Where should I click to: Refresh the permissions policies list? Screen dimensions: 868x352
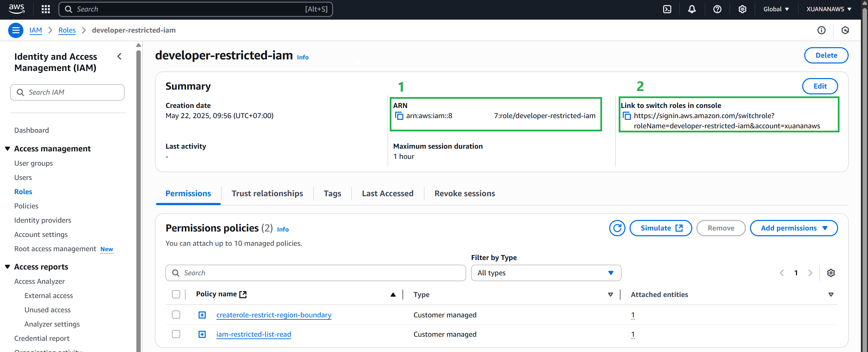pos(617,228)
